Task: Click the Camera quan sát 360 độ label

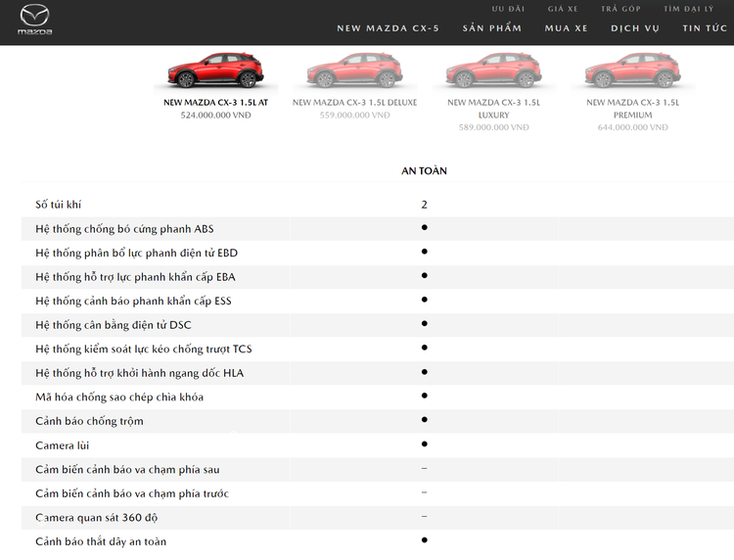Action: [97, 517]
